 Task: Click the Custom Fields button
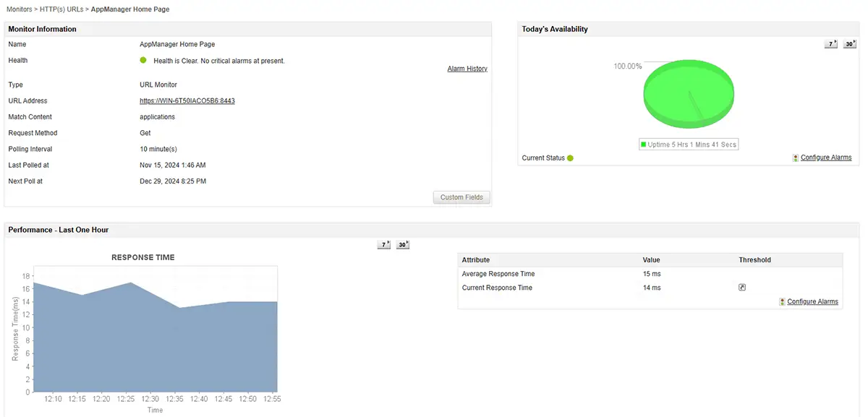(x=461, y=197)
